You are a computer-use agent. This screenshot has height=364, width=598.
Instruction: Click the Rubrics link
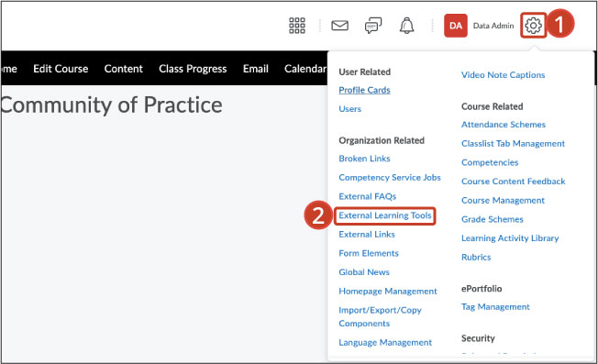pos(476,257)
